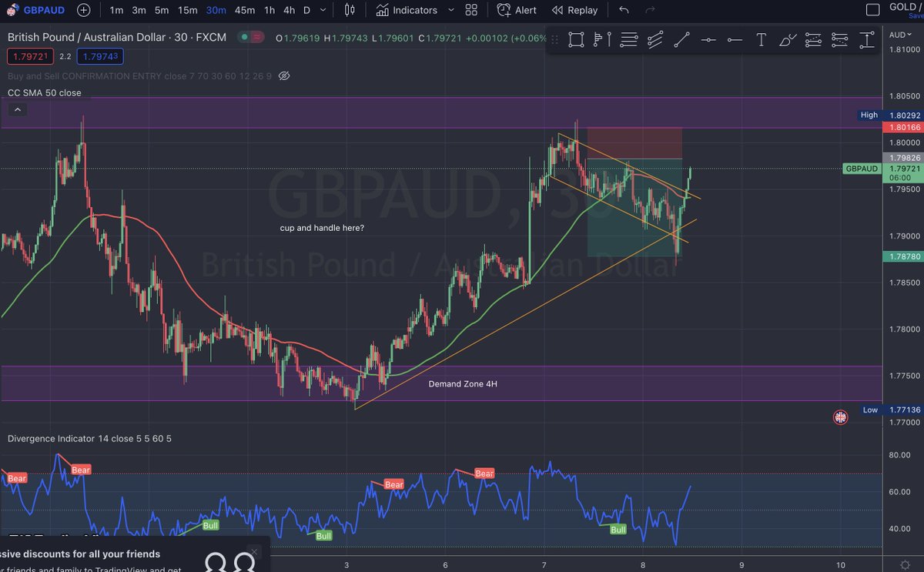Screen dimensions: 924x572
Task: Select the Brush drawing tool
Action: [787, 41]
